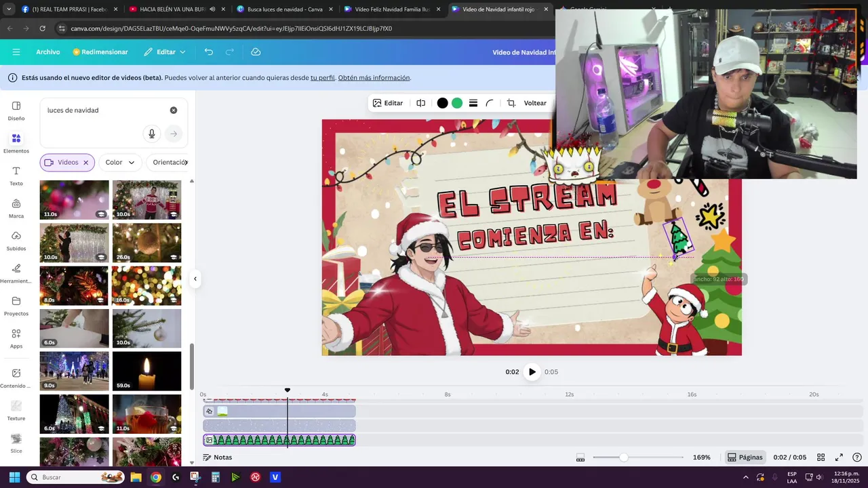Screen dimensions: 868x488
Task: Remove the Videos filter chip
Action: 86,163
